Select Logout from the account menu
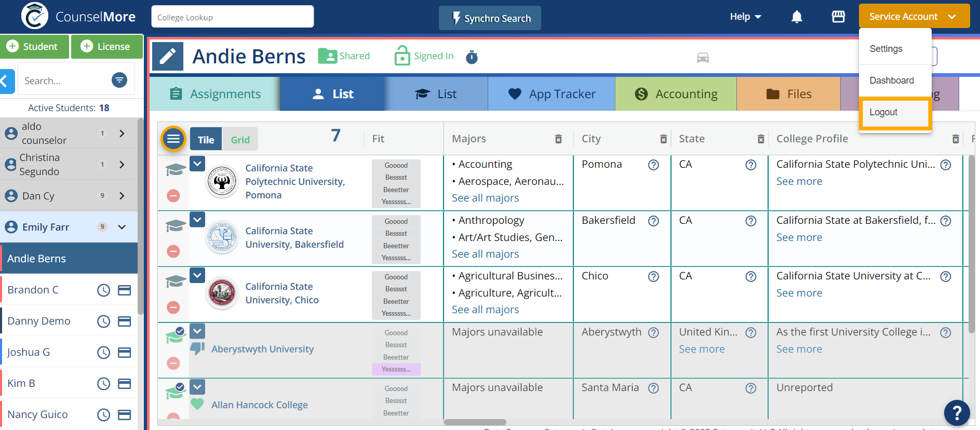980x430 pixels. pyautogui.click(x=895, y=112)
